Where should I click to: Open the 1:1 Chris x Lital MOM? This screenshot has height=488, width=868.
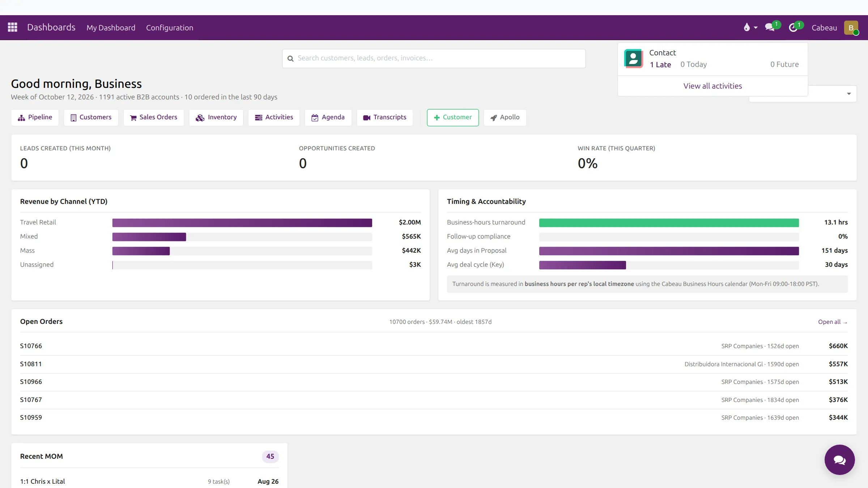click(x=149, y=481)
